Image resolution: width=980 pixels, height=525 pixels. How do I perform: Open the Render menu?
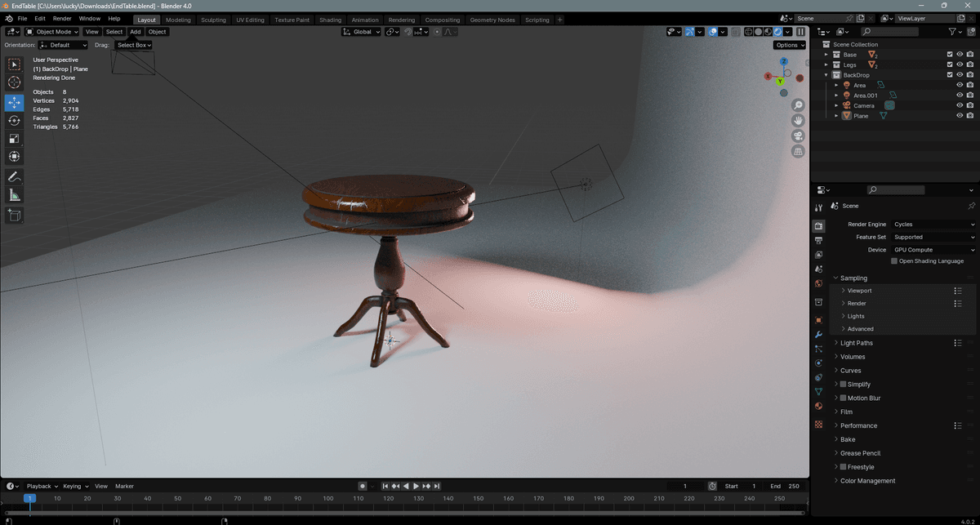[62, 18]
